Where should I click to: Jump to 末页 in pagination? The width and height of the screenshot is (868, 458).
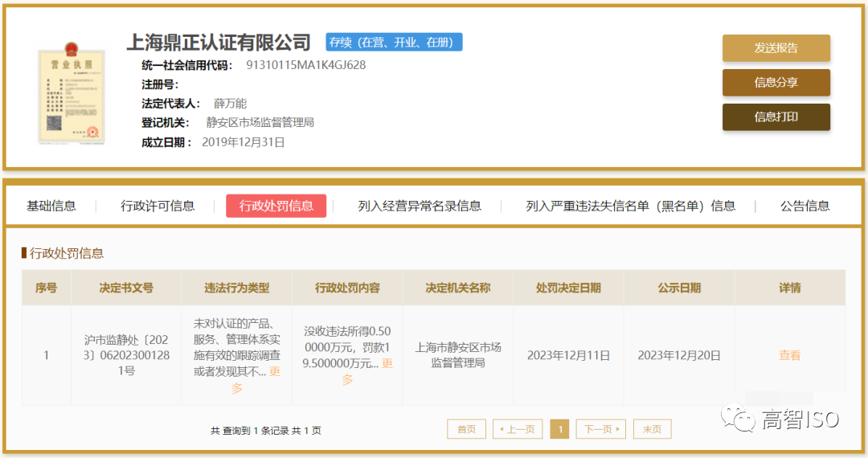[x=652, y=429]
